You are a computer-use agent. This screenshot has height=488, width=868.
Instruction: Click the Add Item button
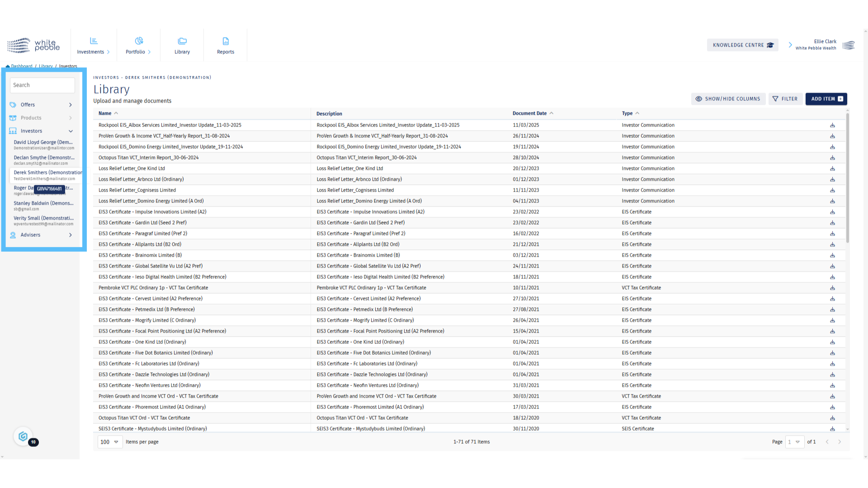pyautogui.click(x=826, y=99)
